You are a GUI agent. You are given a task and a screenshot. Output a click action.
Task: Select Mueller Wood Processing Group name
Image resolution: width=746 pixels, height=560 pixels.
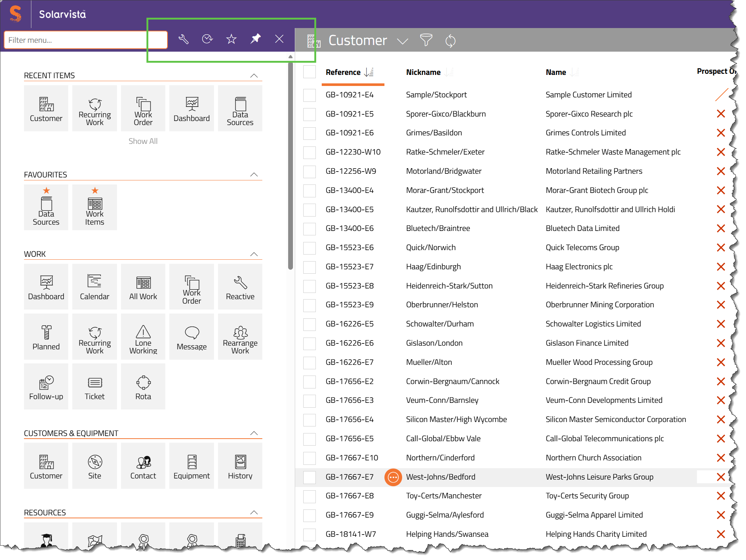point(599,362)
